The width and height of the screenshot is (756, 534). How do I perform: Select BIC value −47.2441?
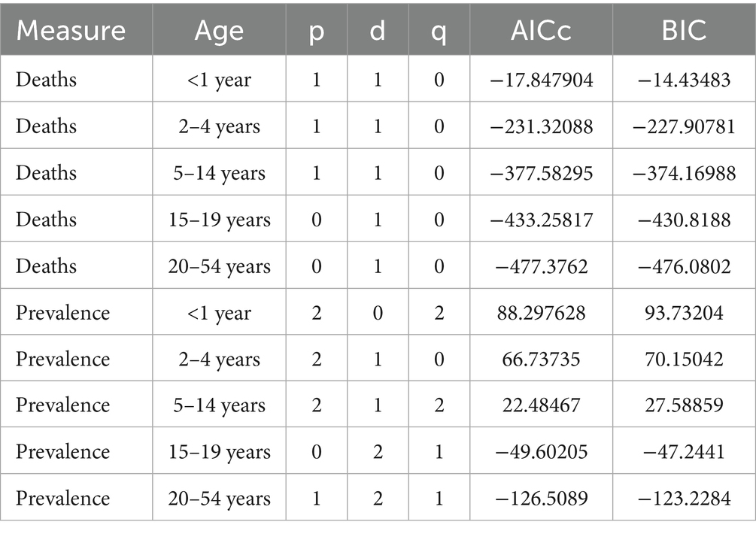pos(684,452)
